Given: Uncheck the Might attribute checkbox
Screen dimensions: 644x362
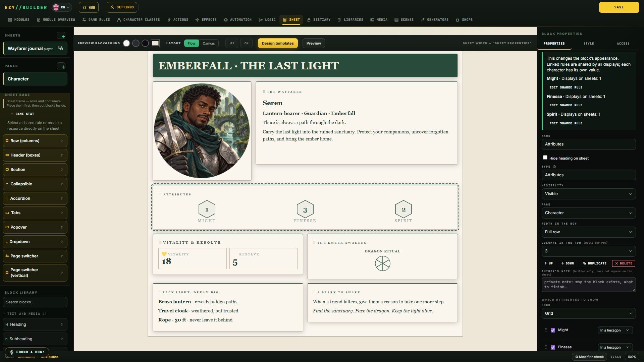Looking at the screenshot, I should tap(553, 330).
